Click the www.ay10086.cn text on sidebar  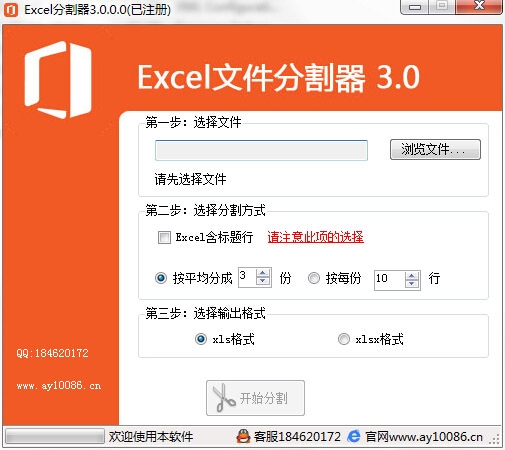[x=59, y=386]
